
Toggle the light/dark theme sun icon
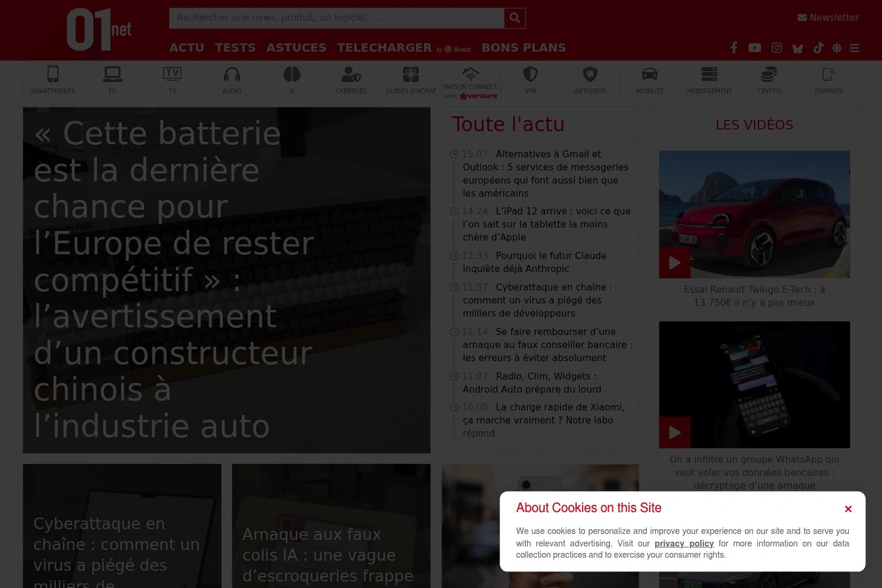click(x=837, y=48)
